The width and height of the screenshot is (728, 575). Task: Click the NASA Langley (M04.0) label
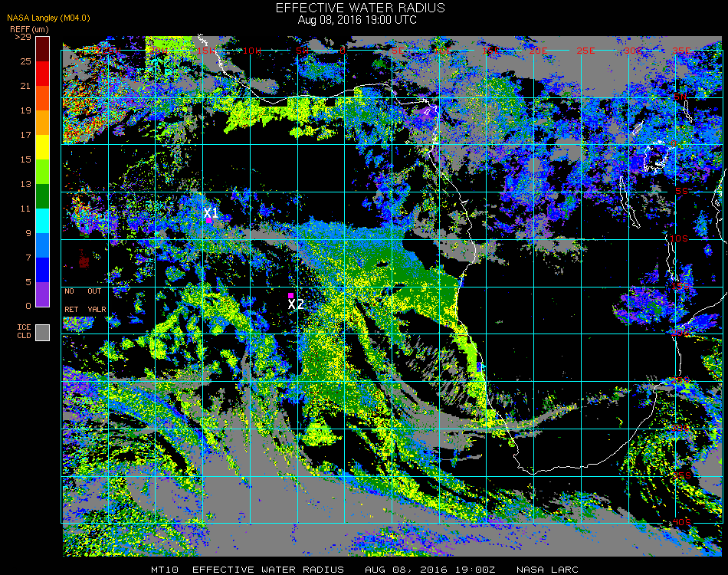click(x=48, y=18)
